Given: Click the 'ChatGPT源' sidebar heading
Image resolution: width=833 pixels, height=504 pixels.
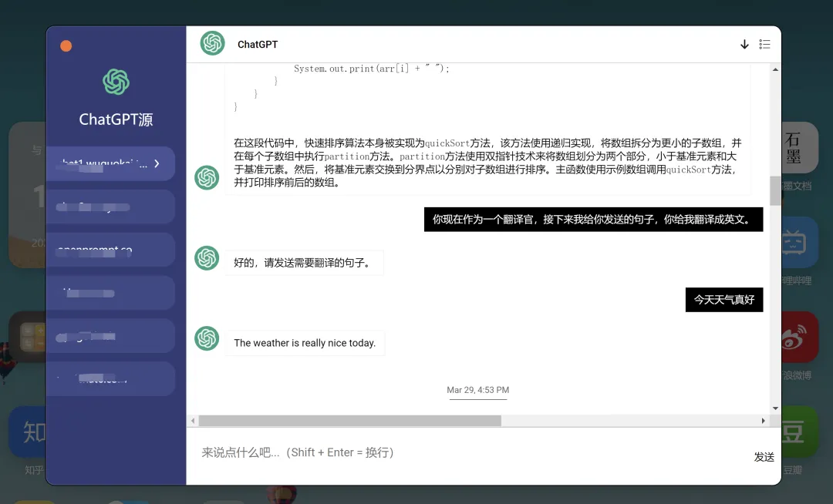Looking at the screenshot, I should coord(116,119).
